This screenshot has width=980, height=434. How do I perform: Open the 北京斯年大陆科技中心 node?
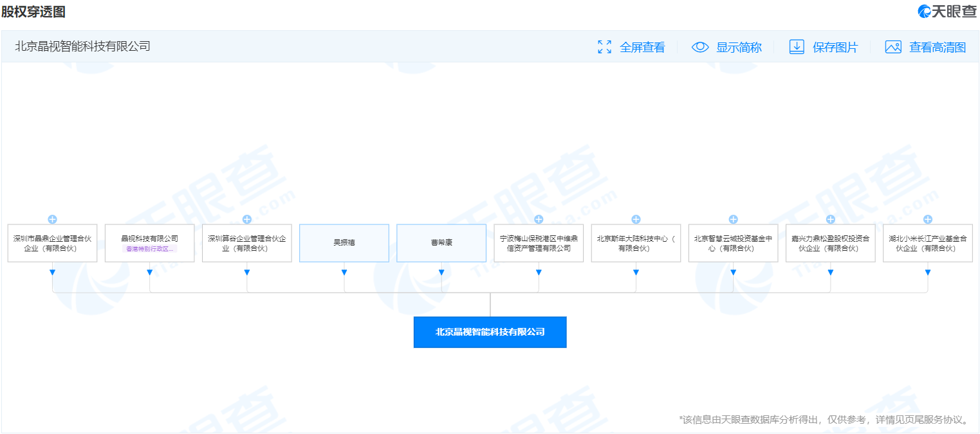tap(636, 243)
